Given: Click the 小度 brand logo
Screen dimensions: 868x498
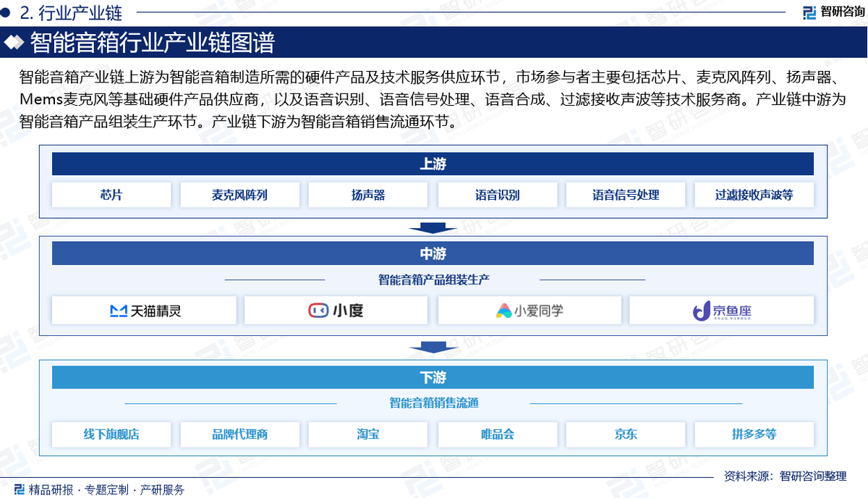Looking at the screenshot, I should [x=336, y=311].
